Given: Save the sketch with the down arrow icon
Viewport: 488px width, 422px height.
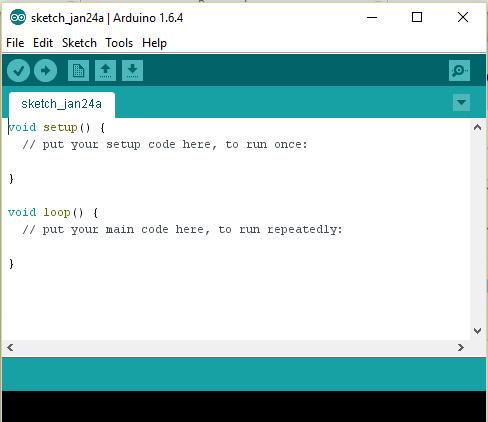Looking at the screenshot, I should tap(132, 70).
